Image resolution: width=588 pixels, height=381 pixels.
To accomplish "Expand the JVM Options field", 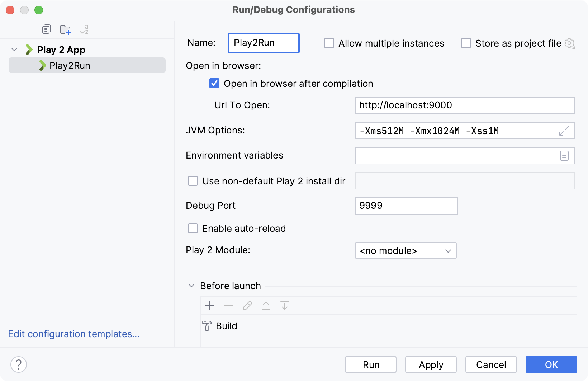I will [564, 131].
